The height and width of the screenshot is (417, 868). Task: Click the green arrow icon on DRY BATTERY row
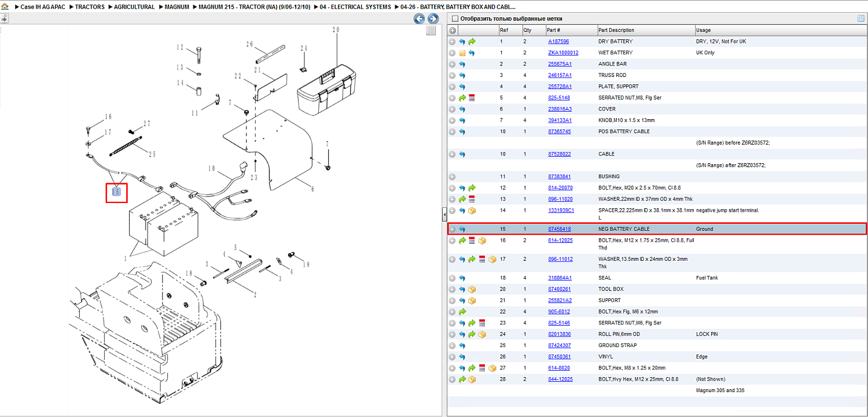(472, 42)
